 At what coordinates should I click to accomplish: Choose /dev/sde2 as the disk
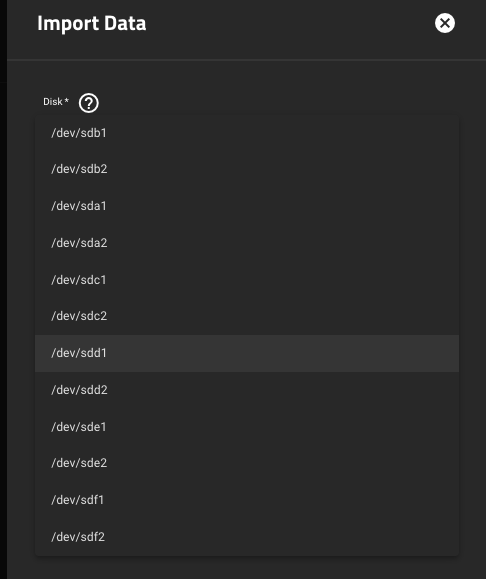(x=247, y=463)
